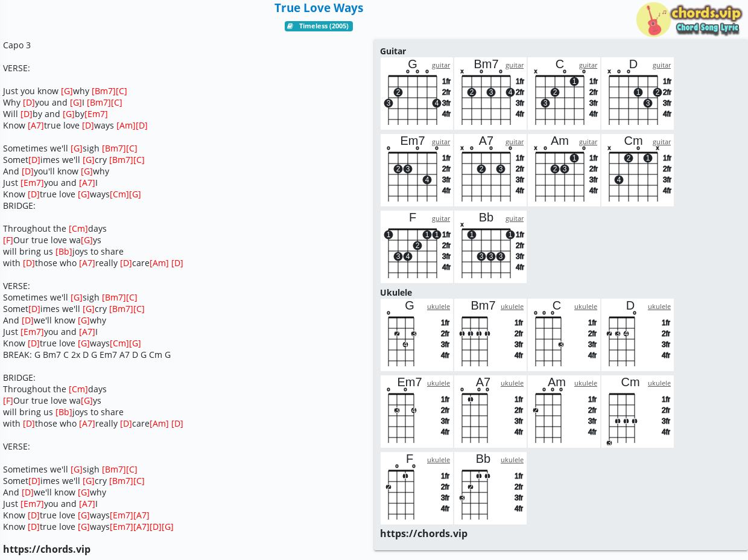Click the ukulele link for Em7 chord

(439, 383)
